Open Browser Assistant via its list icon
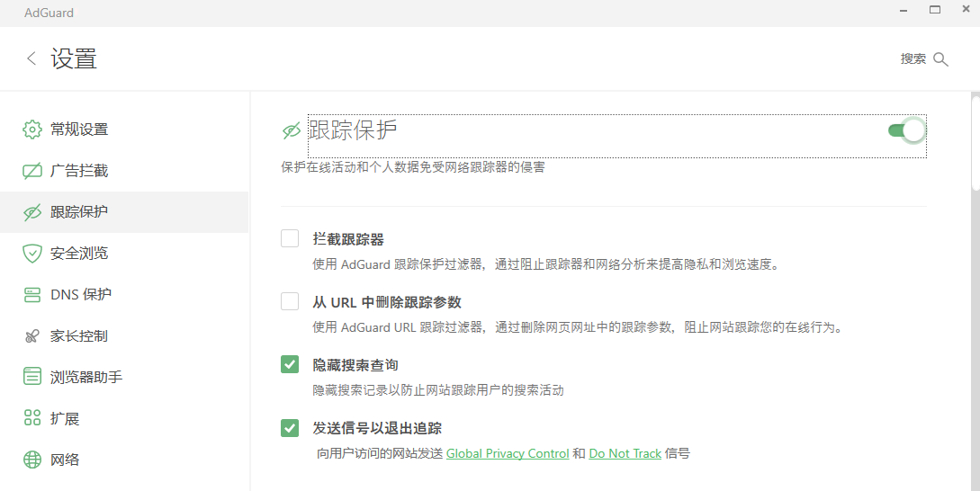Viewport: 980px width, 491px height. click(31, 377)
